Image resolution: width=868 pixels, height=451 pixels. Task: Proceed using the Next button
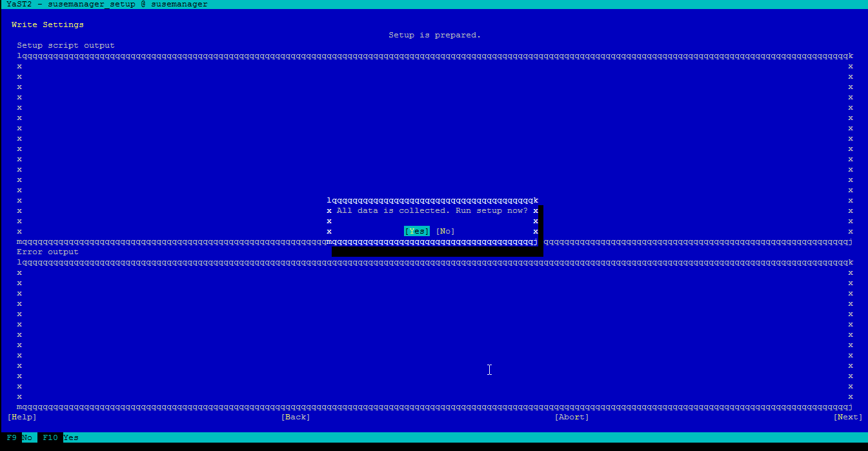[x=847, y=417]
